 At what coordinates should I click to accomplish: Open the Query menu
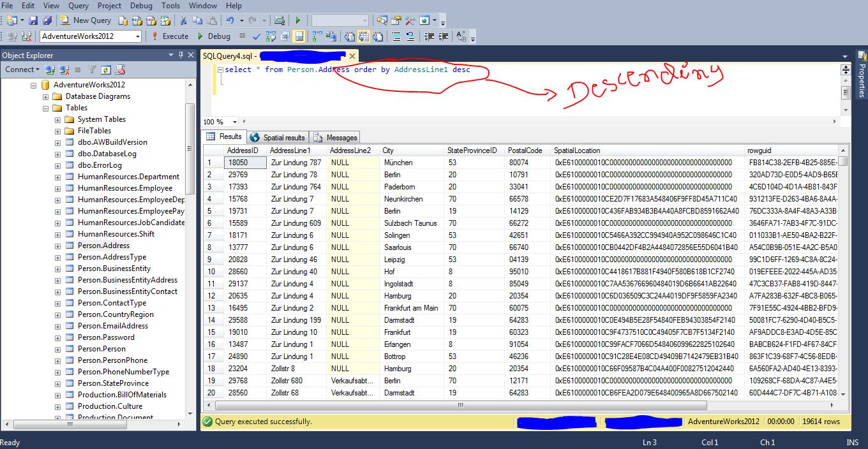click(x=78, y=6)
